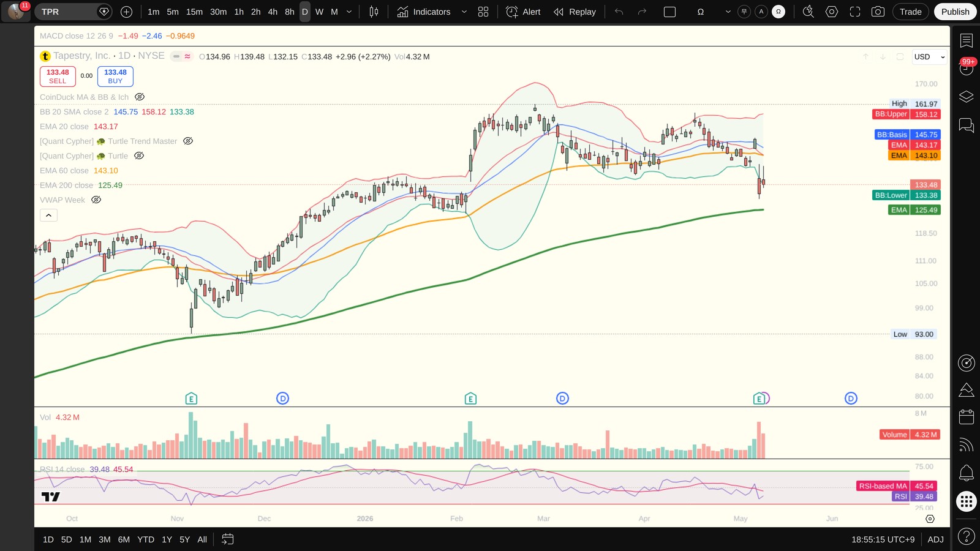This screenshot has width=980, height=551.
Task: Take a chart snapshot with camera icon
Action: point(878,12)
